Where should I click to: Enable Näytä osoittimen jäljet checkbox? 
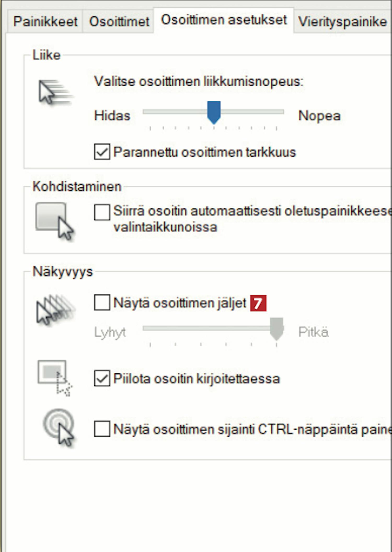pyautogui.click(x=102, y=303)
